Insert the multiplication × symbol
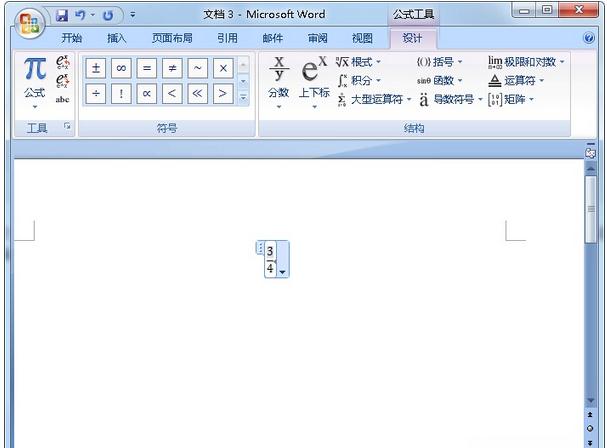The width and height of the screenshot is (607, 448). (x=223, y=68)
